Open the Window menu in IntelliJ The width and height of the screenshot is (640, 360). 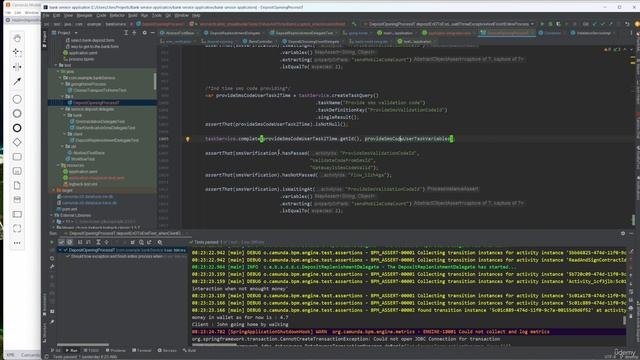pyautogui.click(x=181, y=16)
